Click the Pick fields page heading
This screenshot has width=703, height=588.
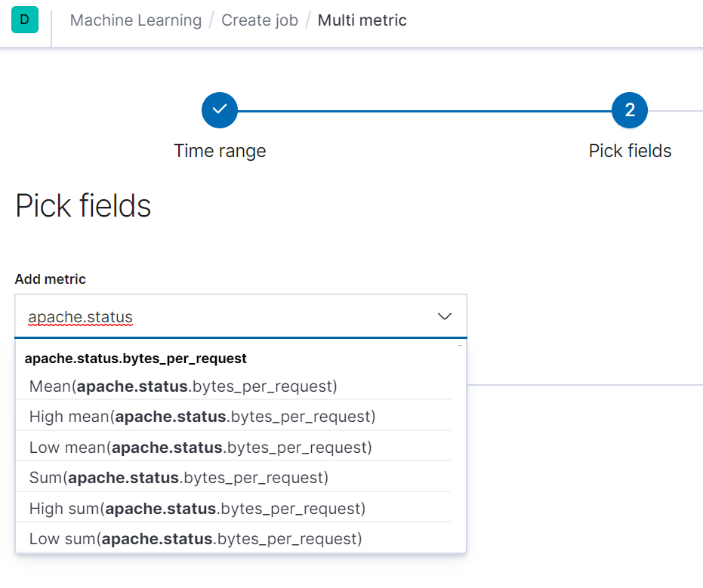pos(83,206)
